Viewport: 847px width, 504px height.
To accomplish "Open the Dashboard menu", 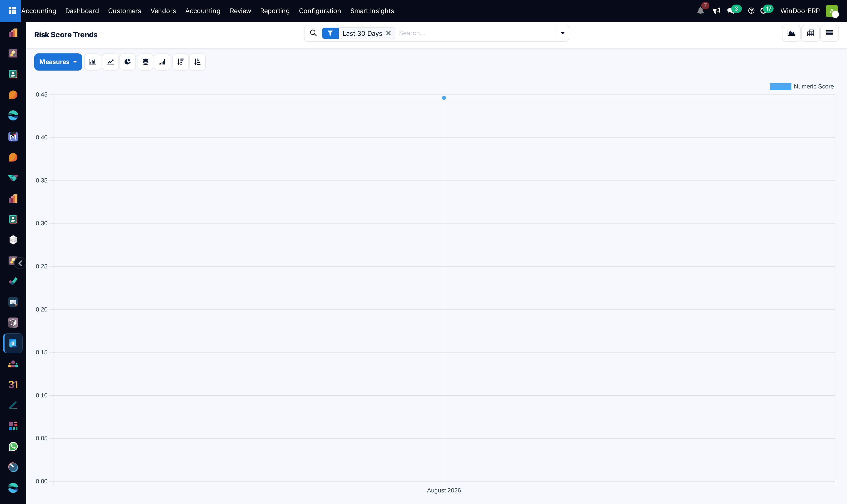I will 82,11.
